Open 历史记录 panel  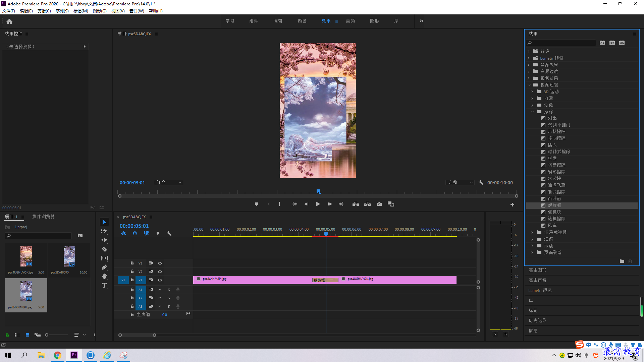click(x=537, y=320)
